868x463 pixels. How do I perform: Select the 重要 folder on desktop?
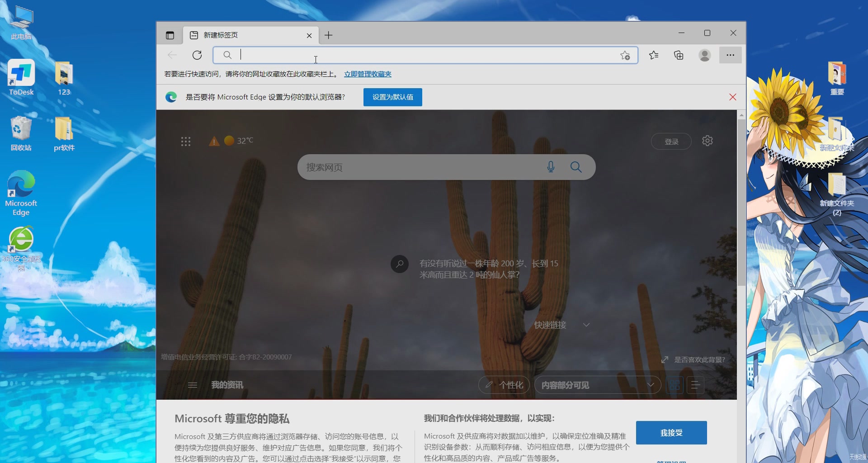837,78
